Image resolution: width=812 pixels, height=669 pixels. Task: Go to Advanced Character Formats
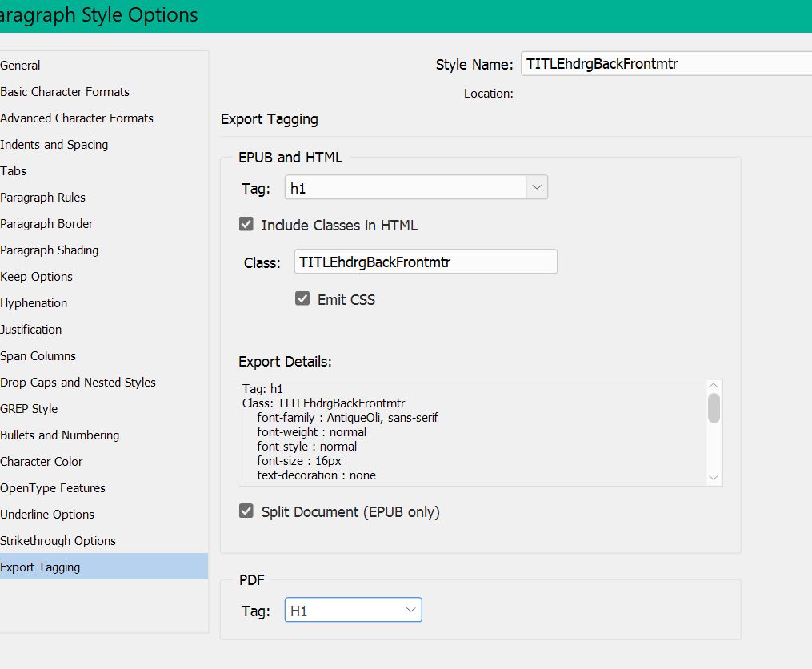pyautogui.click(x=103, y=118)
